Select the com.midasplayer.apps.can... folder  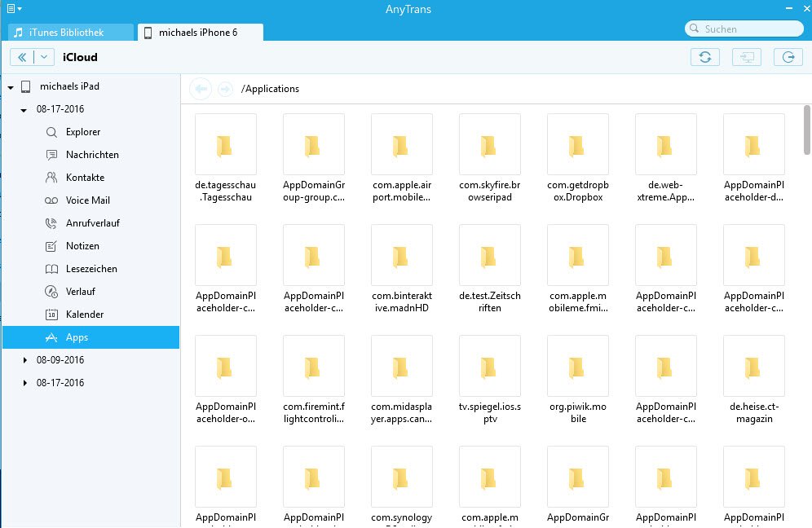402,380
